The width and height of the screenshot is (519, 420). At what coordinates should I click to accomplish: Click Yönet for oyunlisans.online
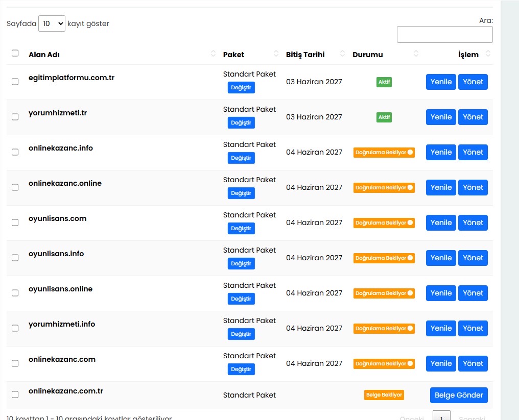(473, 293)
